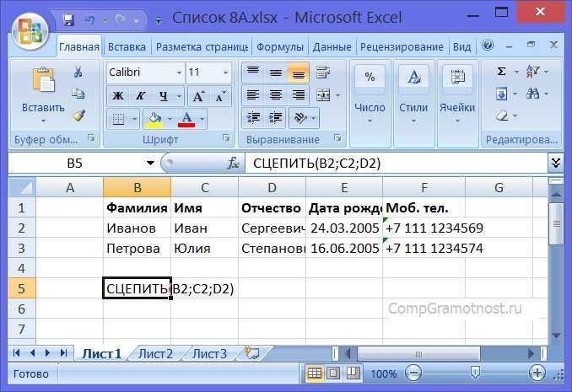Switch to the Разметка страницы tab

202,47
